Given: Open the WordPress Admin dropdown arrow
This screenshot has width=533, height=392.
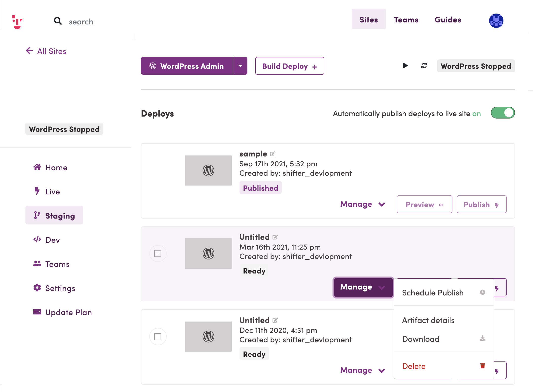Looking at the screenshot, I should click(x=240, y=66).
